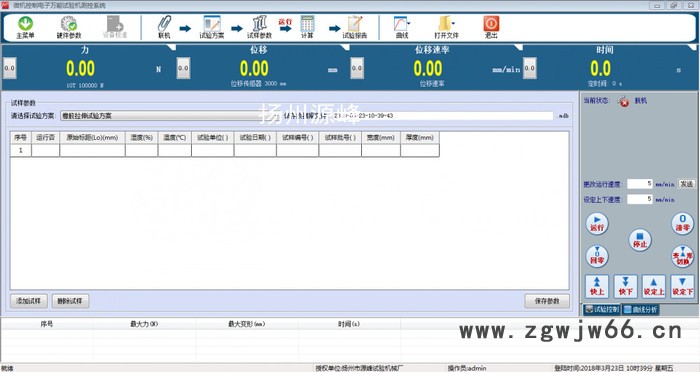Click 宽度(mm) column header
The image size is (700, 372).
pos(381,138)
